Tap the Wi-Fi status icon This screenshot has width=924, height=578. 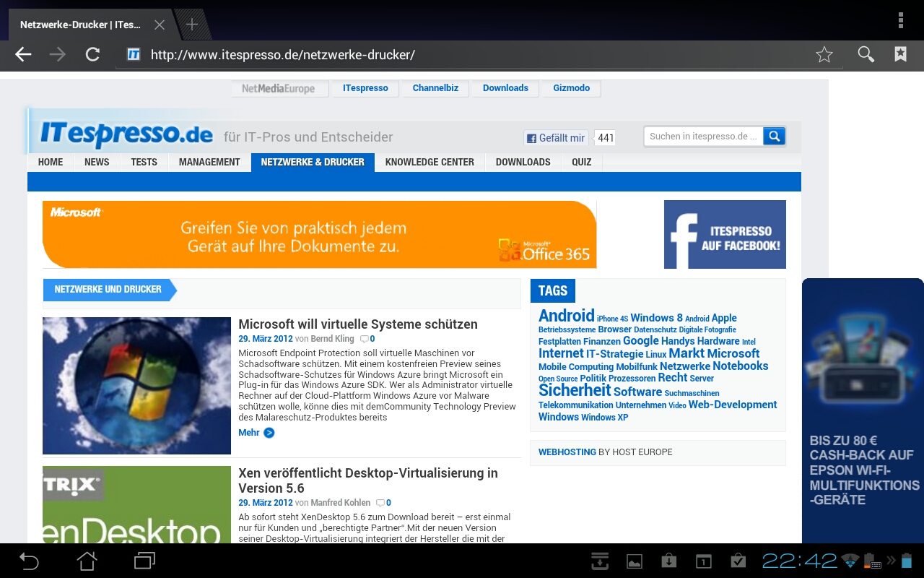(x=850, y=561)
